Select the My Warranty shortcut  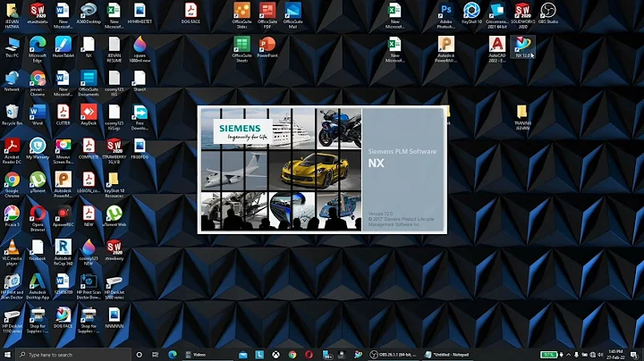38,148
